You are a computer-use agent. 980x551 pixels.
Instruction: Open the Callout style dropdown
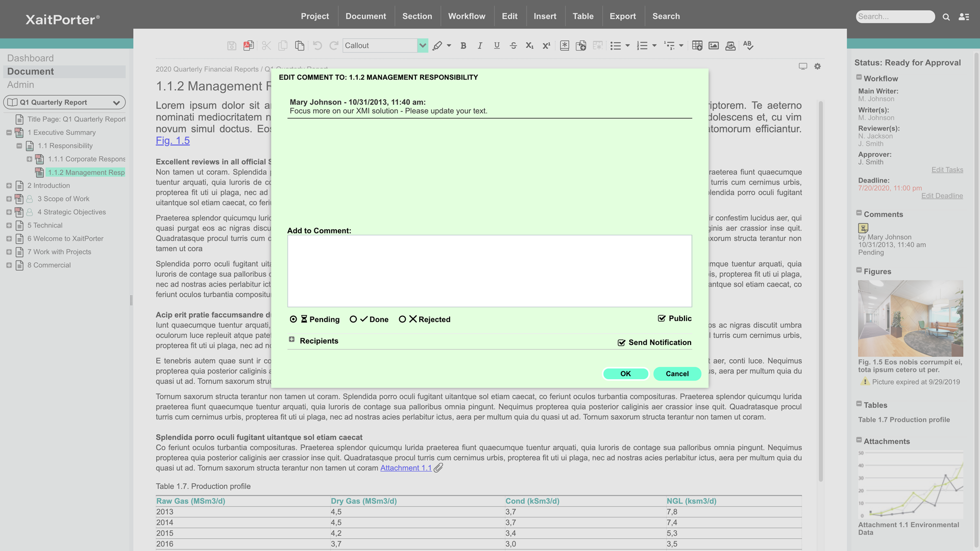point(422,46)
